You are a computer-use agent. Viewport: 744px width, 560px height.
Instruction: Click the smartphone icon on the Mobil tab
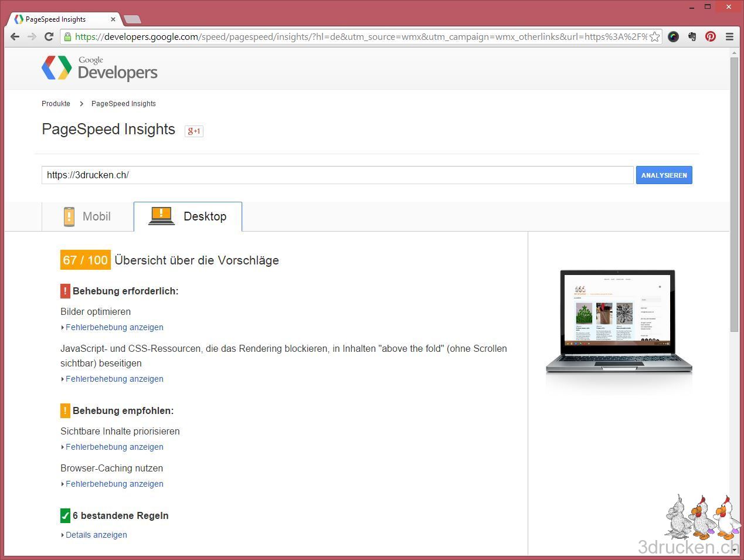click(x=69, y=216)
